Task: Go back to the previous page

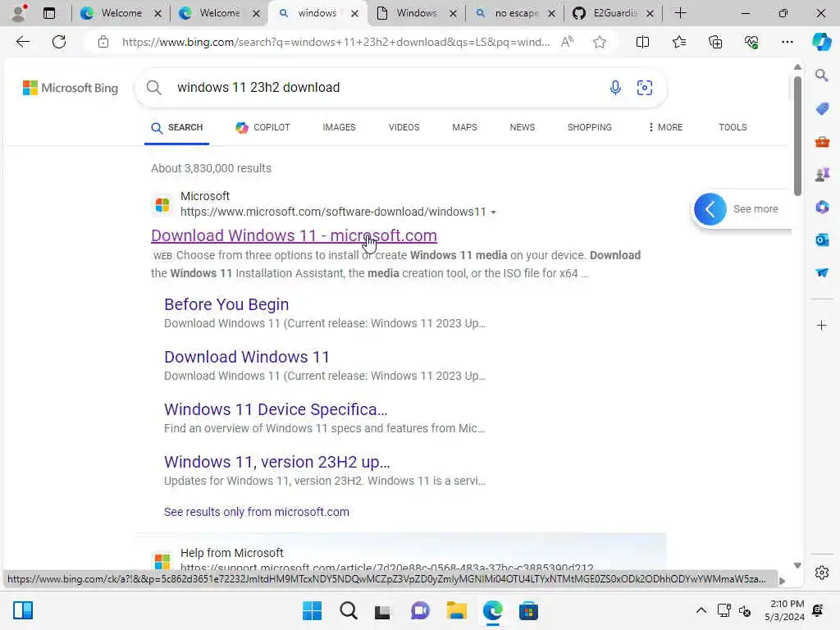Action: point(22,42)
